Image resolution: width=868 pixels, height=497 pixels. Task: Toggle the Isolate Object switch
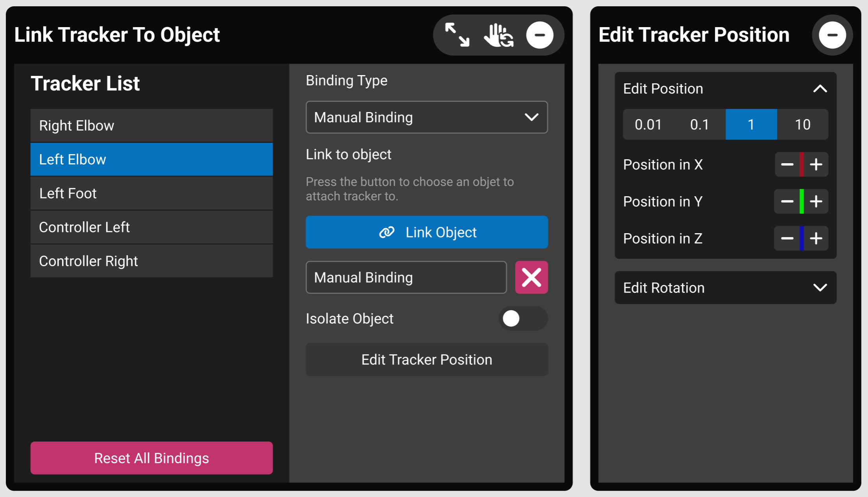pos(523,318)
